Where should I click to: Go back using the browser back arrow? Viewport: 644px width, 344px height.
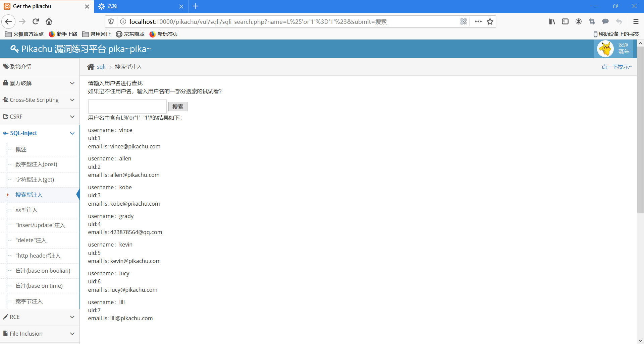(x=8, y=21)
